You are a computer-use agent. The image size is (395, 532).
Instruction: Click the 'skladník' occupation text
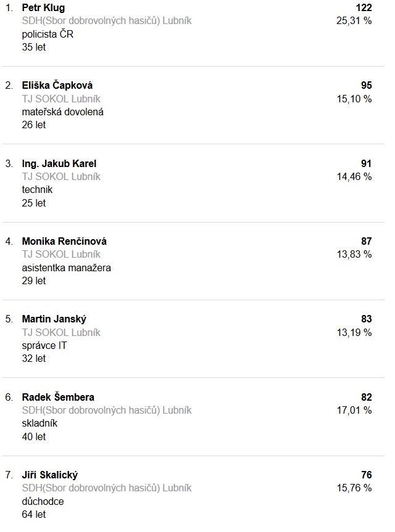pos(39,424)
